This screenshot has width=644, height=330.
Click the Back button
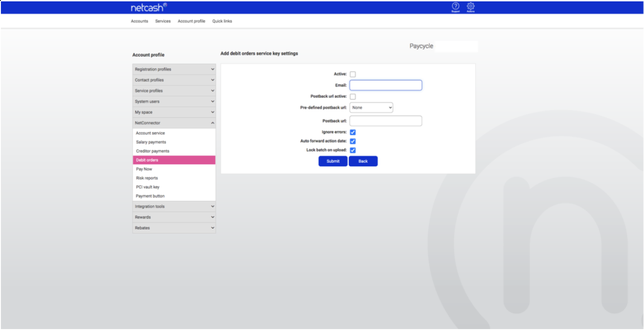point(363,161)
